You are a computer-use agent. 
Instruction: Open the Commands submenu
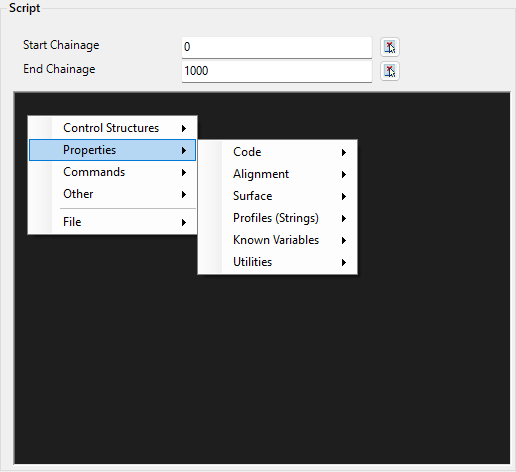coord(113,172)
